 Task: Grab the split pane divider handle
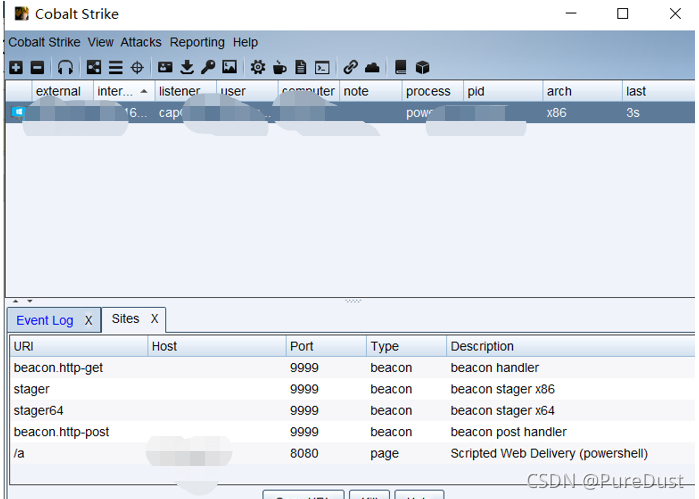(x=353, y=301)
